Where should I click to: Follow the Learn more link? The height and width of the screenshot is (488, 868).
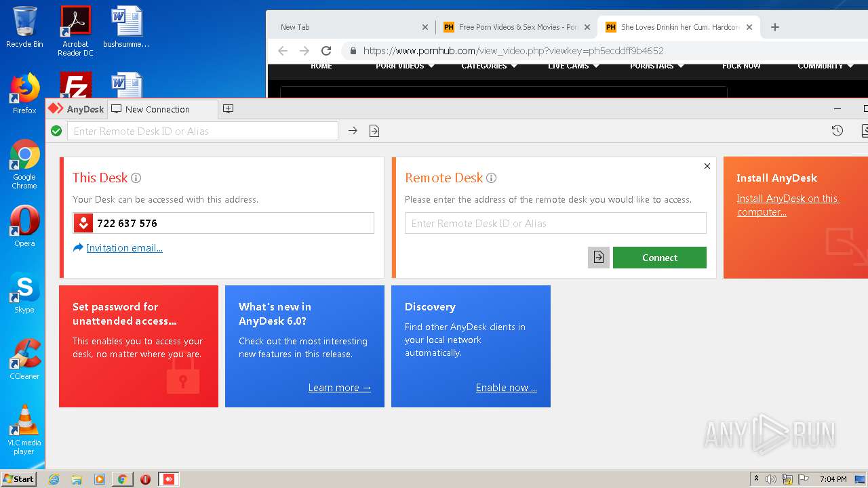click(340, 388)
